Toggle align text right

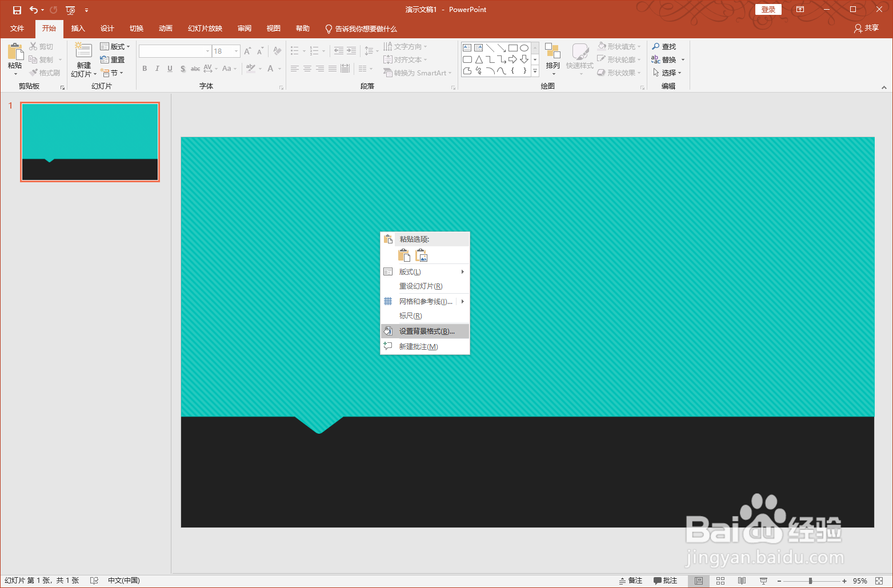pos(320,69)
